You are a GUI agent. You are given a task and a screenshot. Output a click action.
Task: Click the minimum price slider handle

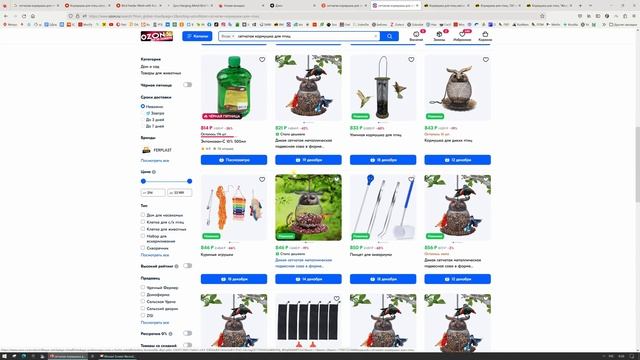143,181
